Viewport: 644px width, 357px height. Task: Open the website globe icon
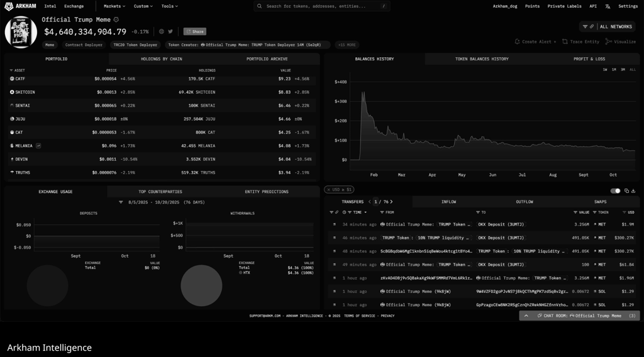pyautogui.click(x=162, y=31)
